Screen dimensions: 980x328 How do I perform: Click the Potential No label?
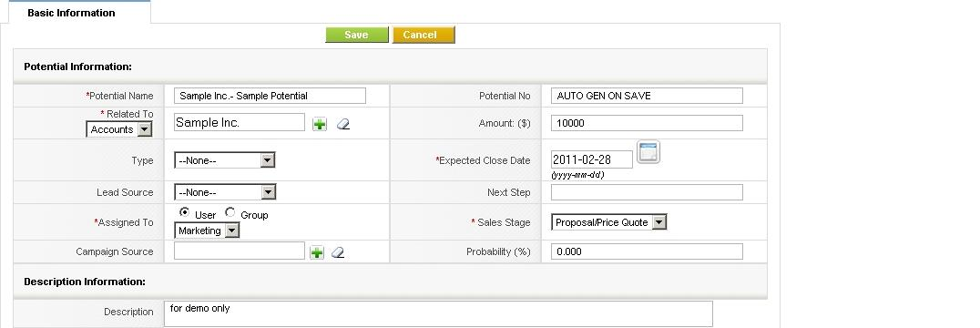pyautogui.click(x=505, y=97)
